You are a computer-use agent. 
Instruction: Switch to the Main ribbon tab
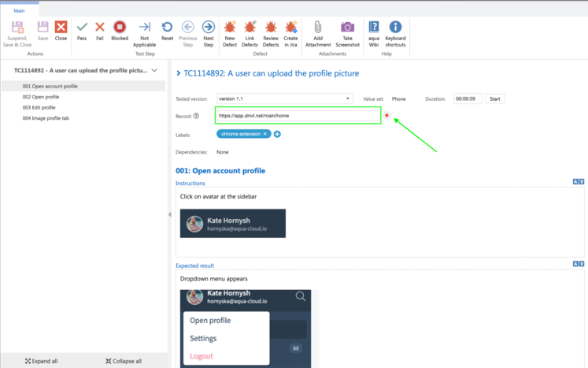point(19,11)
